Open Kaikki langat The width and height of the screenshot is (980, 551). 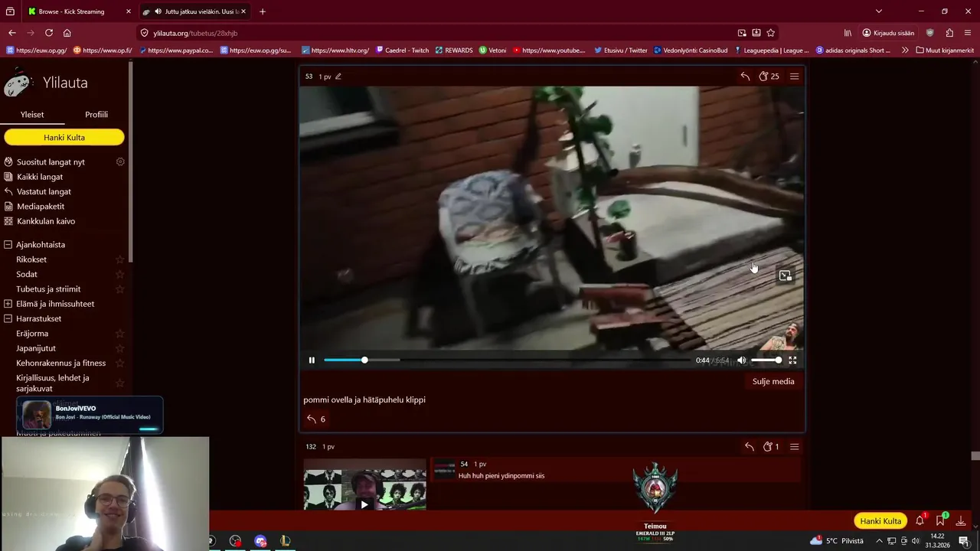pyautogui.click(x=40, y=177)
